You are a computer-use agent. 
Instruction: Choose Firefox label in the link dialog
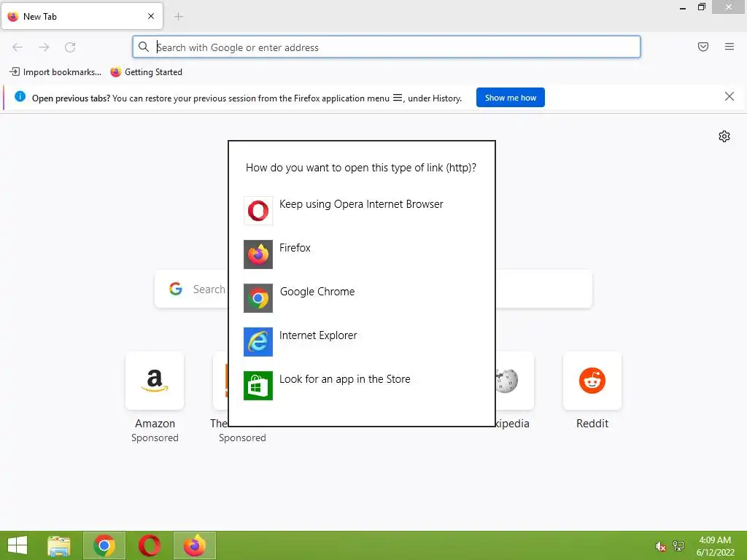pos(295,248)
